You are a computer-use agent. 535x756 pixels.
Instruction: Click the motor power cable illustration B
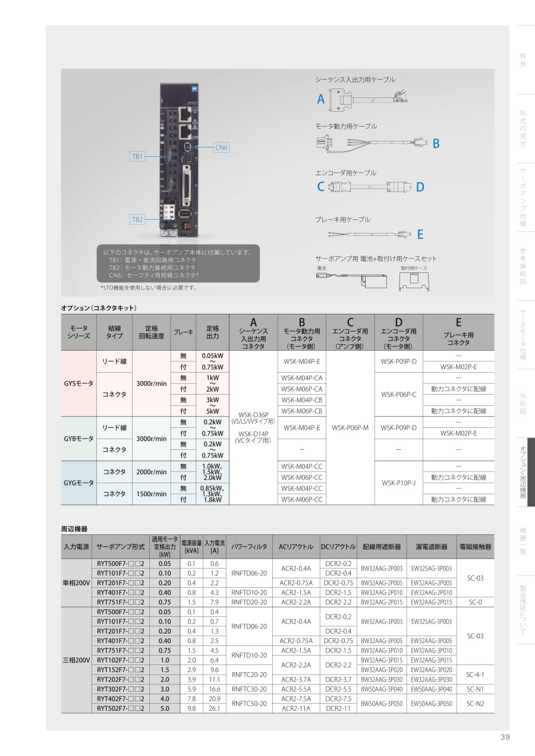pyautogui.click(x=372, y=143)
